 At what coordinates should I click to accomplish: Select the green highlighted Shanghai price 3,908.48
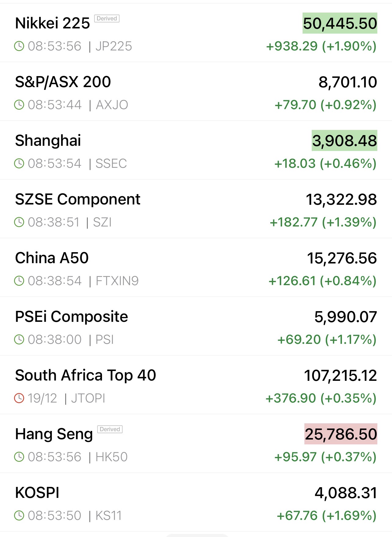point(344,141)
